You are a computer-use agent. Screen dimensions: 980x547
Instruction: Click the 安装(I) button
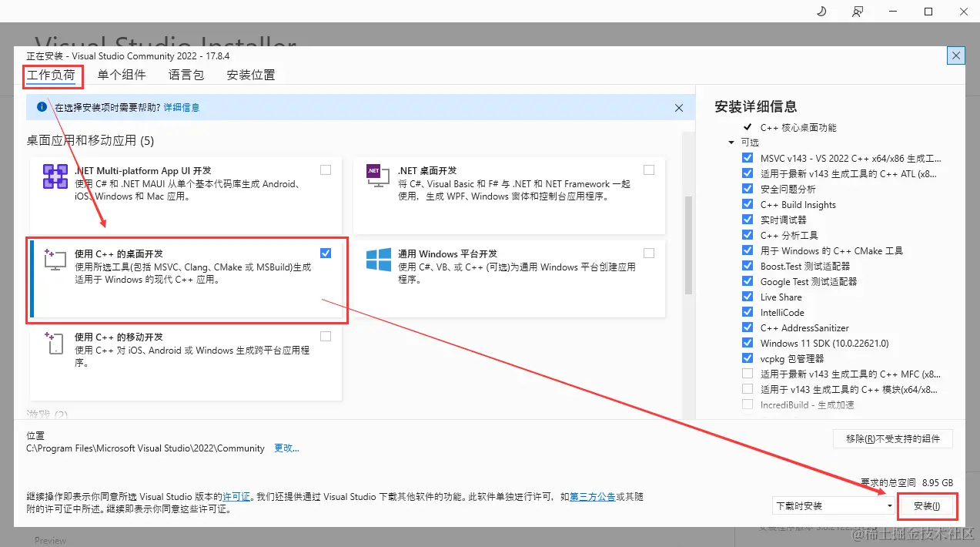point(927,506)
